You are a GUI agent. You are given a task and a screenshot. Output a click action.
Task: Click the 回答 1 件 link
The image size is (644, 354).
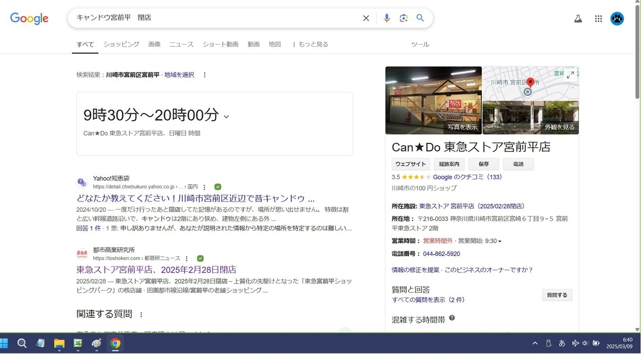tap(89, 228)
